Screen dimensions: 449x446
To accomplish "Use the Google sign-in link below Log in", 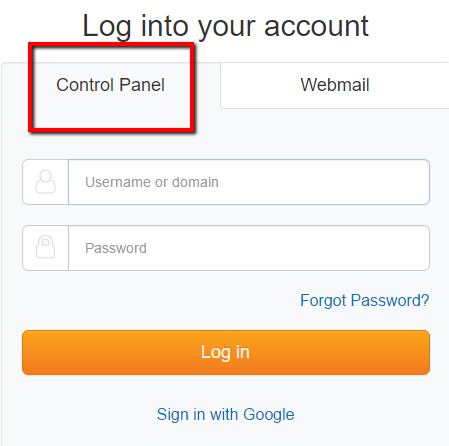I will click(226, 415).
